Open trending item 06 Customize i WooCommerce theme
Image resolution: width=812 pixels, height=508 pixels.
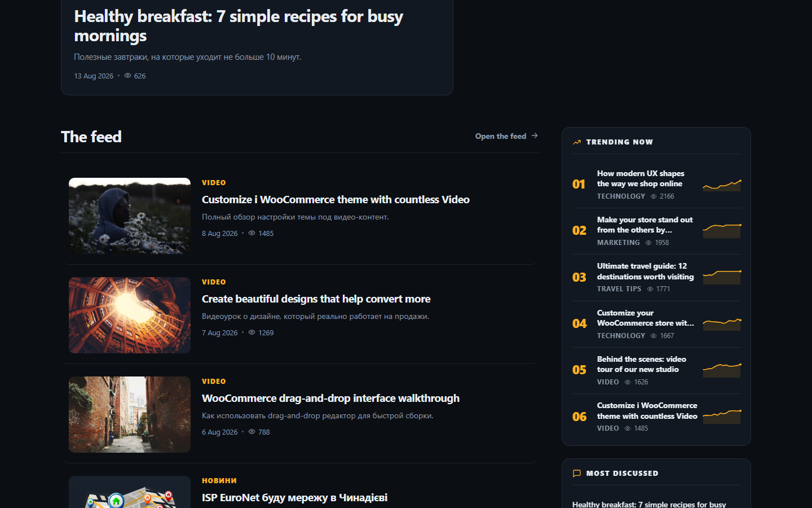[x=647, y=411]
